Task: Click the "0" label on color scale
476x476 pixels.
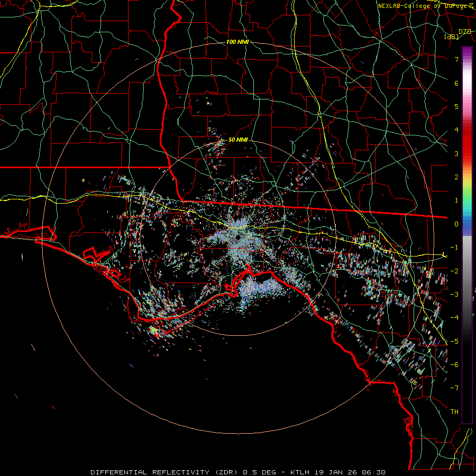Action: tap(456, 224)
